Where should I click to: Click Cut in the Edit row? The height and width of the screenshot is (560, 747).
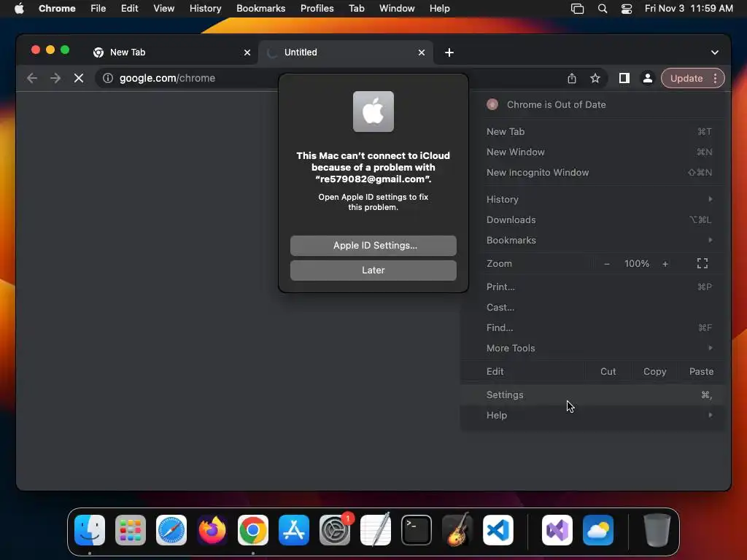click(608, 371)
